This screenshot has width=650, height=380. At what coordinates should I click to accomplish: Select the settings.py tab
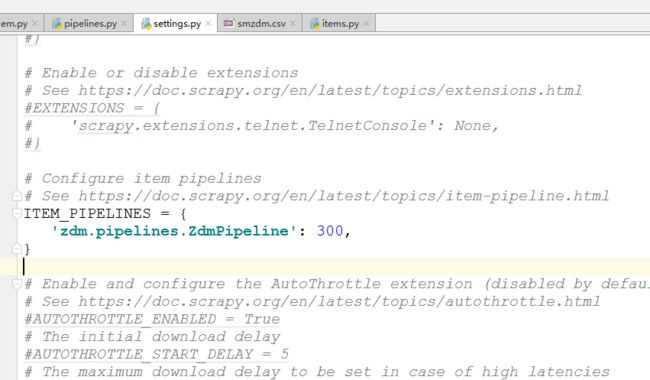[x=177, y=24]
